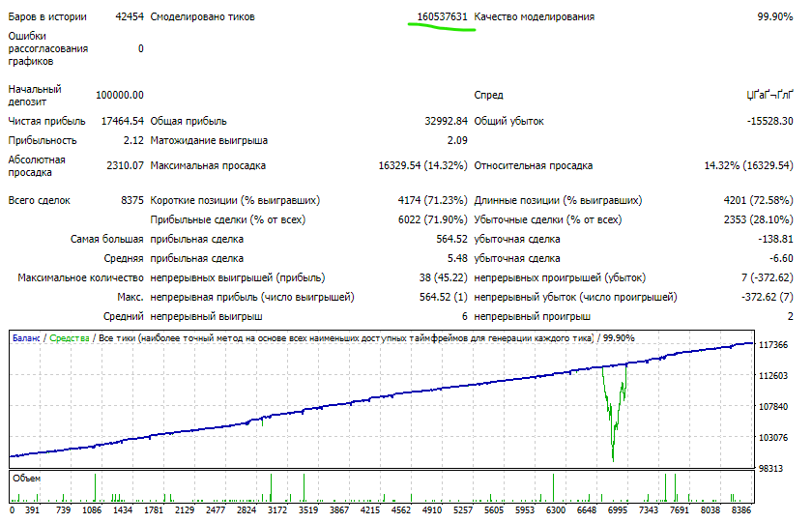Select the net profit value 17464.54
The width and height of the screenshot is (812, 523).
tap(122, 121)
